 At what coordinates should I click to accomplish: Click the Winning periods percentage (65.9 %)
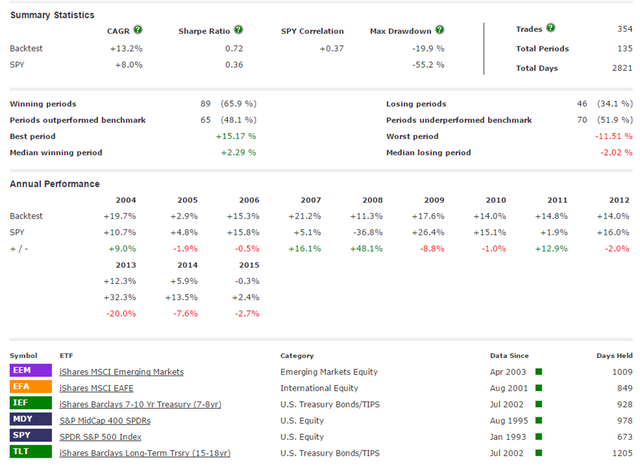(x=239, y=104)
